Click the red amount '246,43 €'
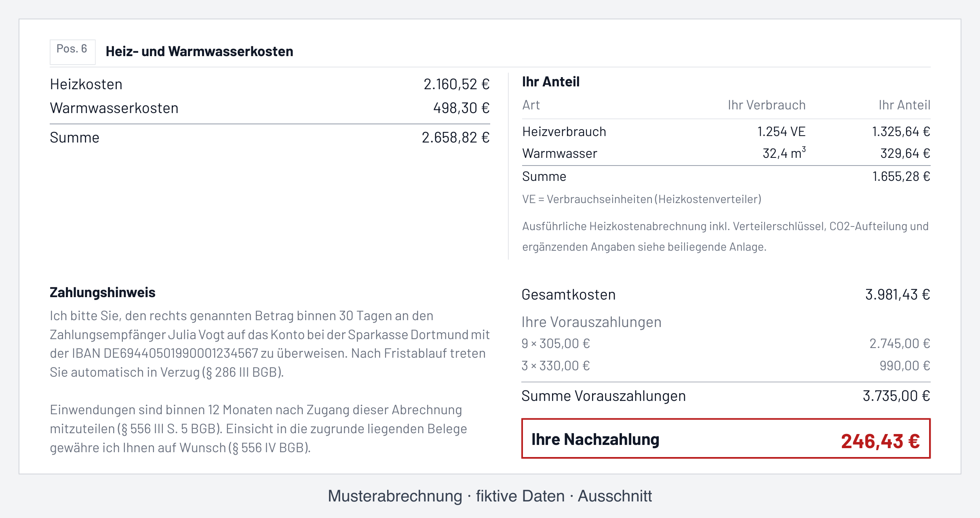980x518 pixels. [x=881, y=441]
